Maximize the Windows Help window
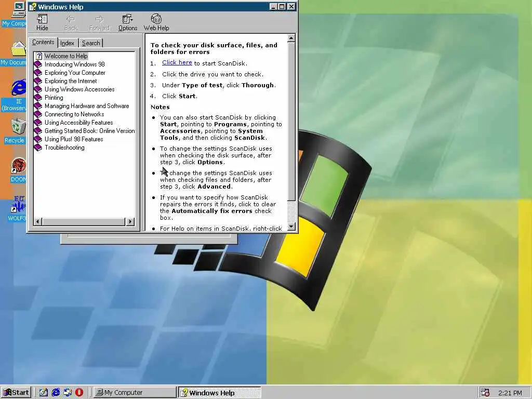 (282, 7)
